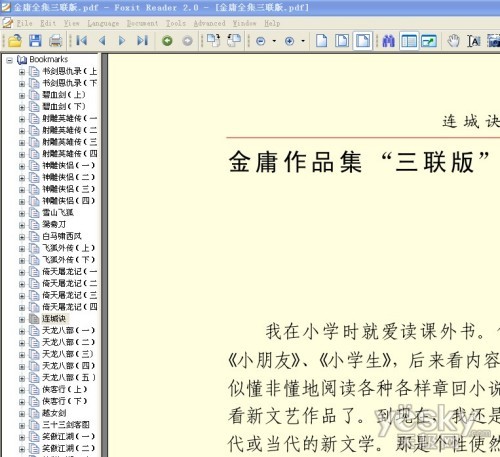Expand the 雪山飞狐 bookmark node
This screenshot has width=500, height=457.
tap(22, 214)
